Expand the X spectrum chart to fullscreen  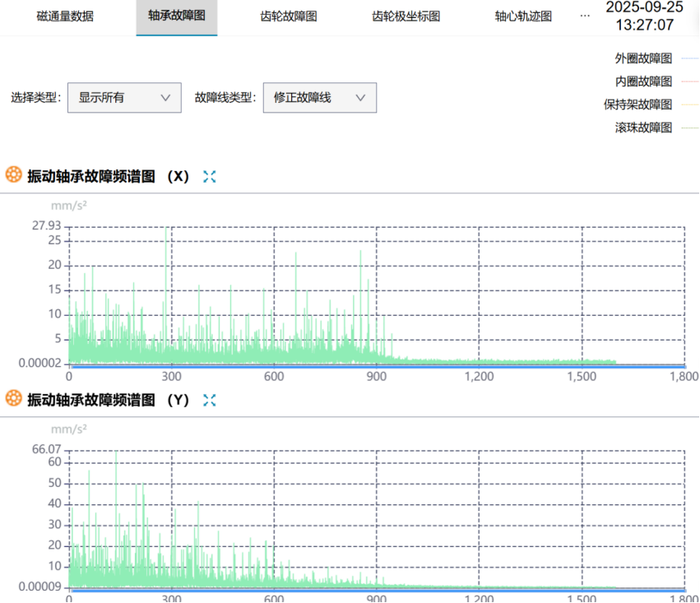pyautogui.click(x=210, y=177)
